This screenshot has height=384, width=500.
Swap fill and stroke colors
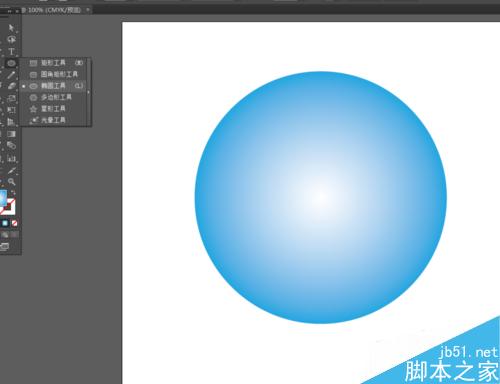[x=13, y=192]
